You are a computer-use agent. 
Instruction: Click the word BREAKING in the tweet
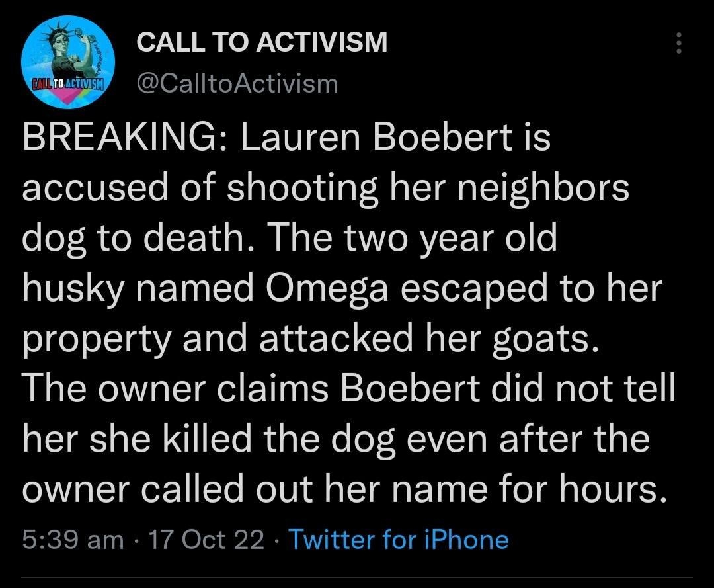click(x=86, y=138)
